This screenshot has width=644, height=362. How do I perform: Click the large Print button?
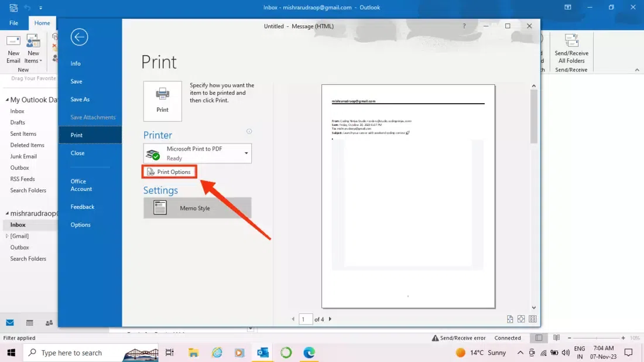click(x=162, y=101)
